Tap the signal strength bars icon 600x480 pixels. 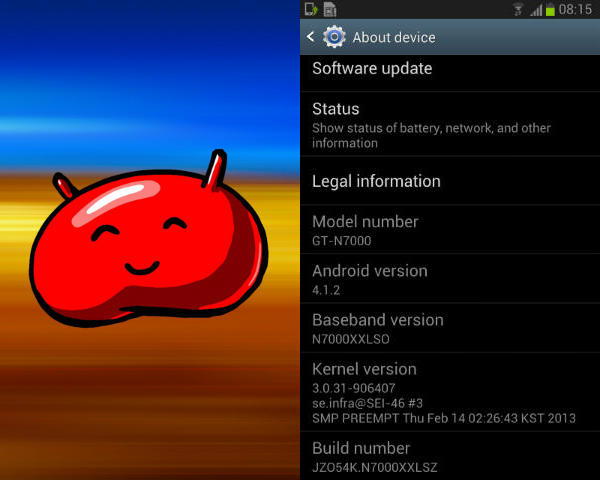coord(536,9)
